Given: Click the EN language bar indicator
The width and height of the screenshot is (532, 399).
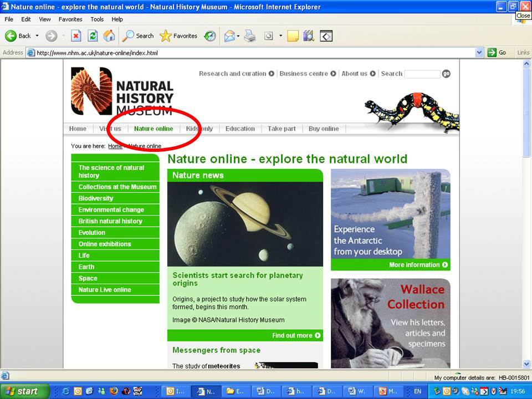Looking at the screenshot, I should [x=417, y=391].
